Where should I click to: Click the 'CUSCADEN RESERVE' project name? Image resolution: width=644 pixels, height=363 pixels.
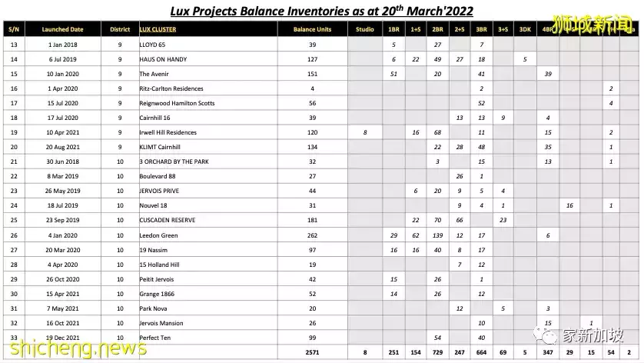pyautogui.click(x=167, y=220)
